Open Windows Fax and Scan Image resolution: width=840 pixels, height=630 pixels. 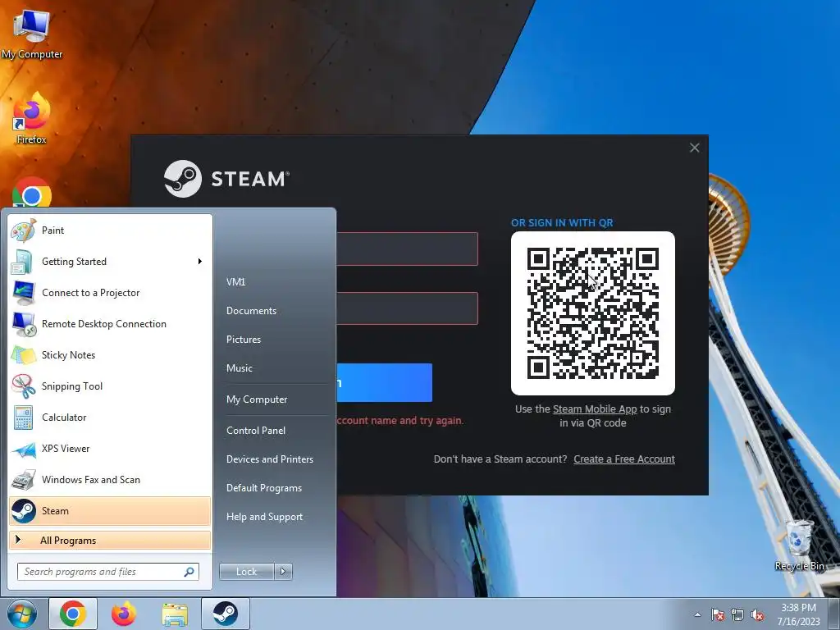click(x=110, y=479)
